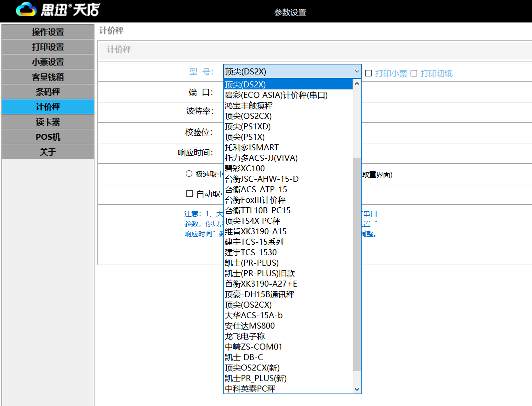Choose 中科英泰PC秤 option
The height and width of the screenshot is (406, 532).
pyautogui.click(x=288, y=389)
